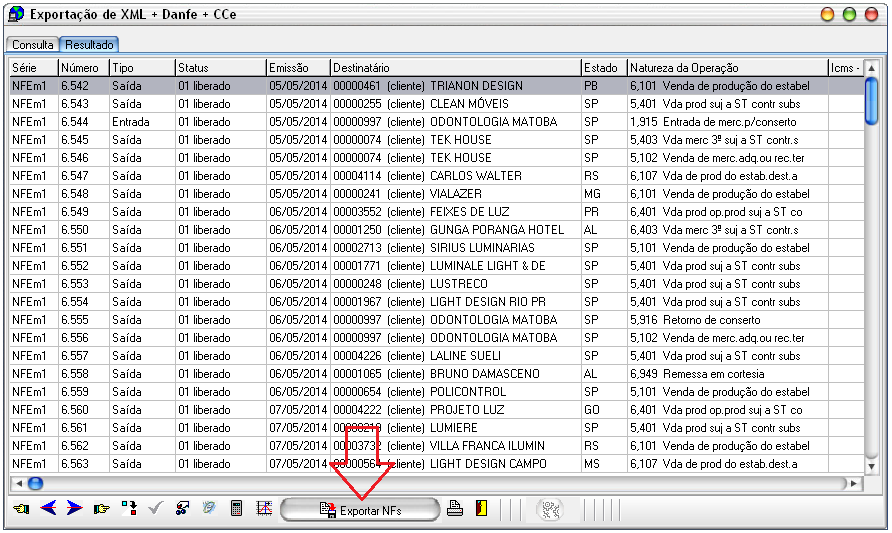Select the CLEAN MÓVEIS row
Screen dimensions: 892x533
437,104
